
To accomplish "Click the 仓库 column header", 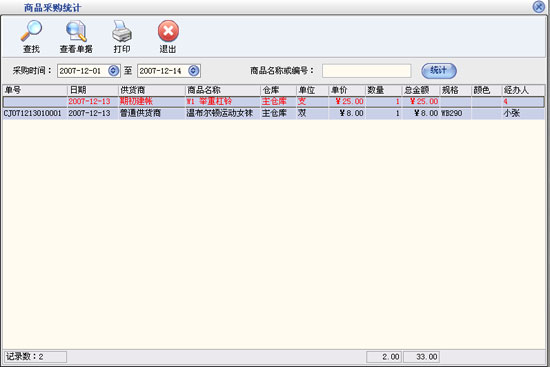I will point(279,90).
